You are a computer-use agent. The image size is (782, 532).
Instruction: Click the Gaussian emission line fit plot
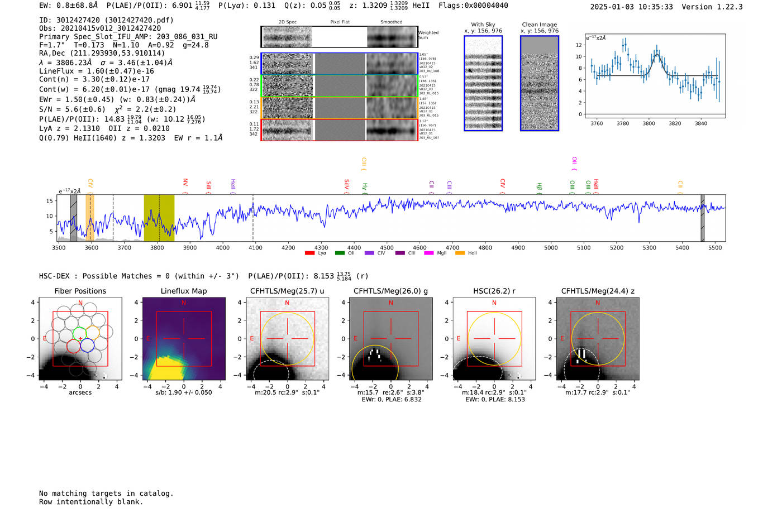pyautogui.click(x=655, y=76)
